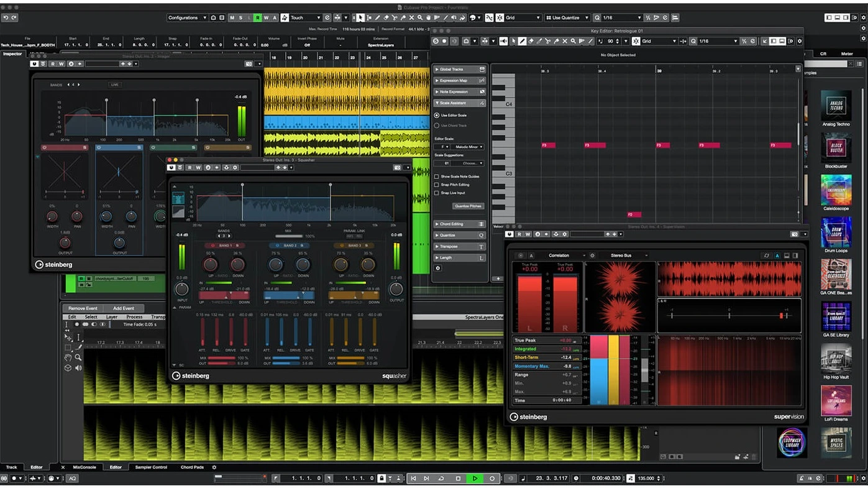Viewport: 868px width, 488px height.
Task: Switch to the MixConsole tab
Action: (85, 467)
